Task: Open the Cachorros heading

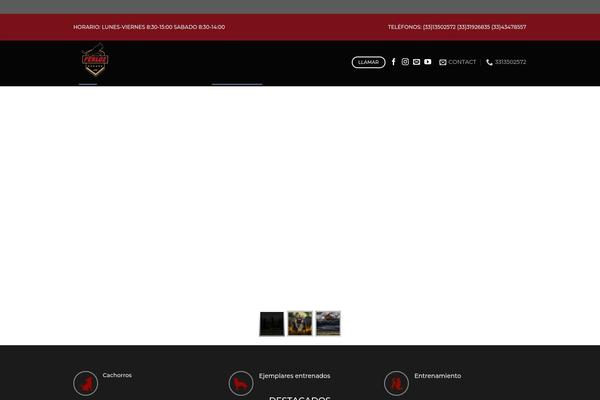Action: (117, 375)
